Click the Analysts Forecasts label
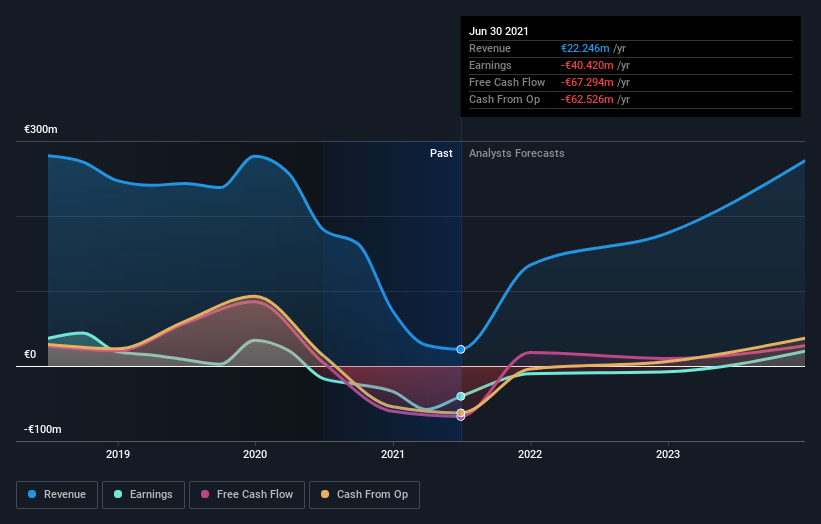Image resolution: width=821 pixels, height=524 pixels. (x=517, y=153)
